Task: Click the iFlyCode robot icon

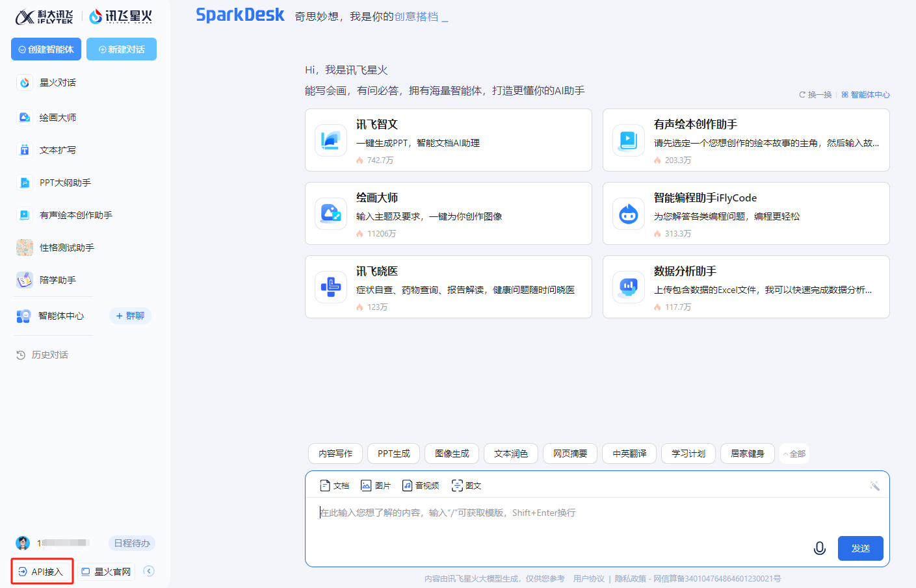Action: click(629, 214)
